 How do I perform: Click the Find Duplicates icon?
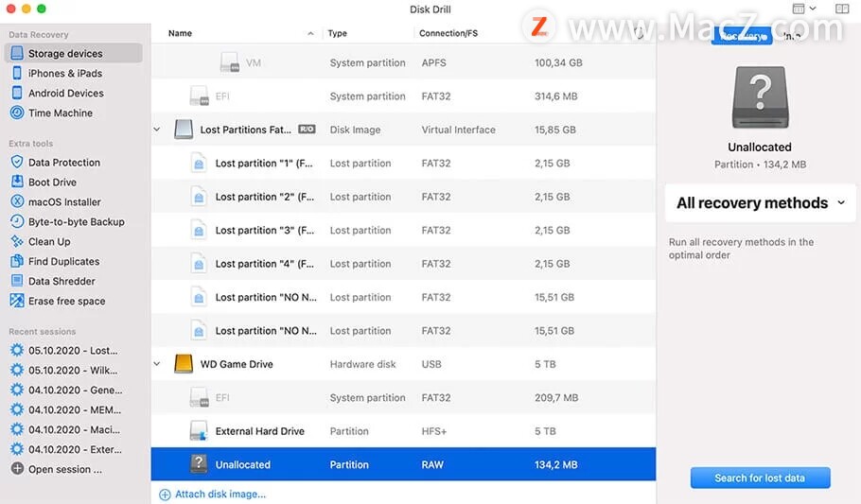click(18, 261)
